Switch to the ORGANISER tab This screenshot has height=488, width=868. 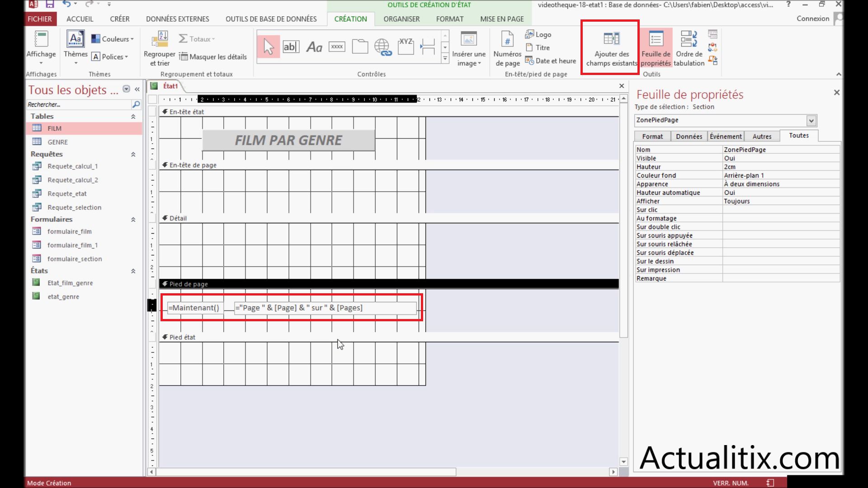pos(401,19)
